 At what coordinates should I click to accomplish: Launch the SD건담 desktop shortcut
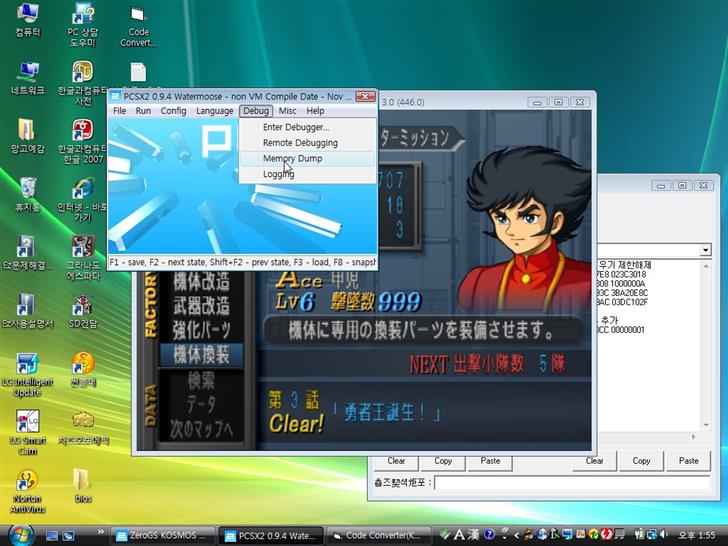(83, 311)
